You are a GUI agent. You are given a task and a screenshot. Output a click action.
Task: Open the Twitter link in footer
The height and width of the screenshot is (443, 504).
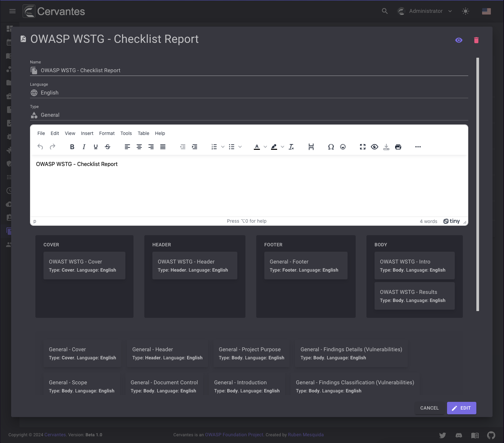pyautogui.click(x=443, y=435)
